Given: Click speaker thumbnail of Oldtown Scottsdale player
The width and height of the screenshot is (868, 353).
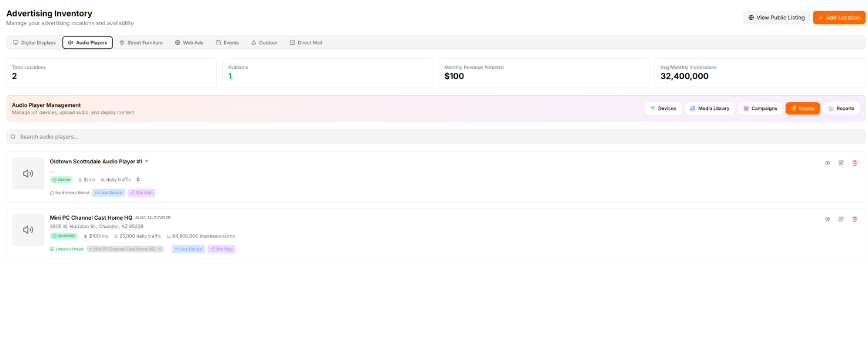Looking at the screenshot, I should click(28, 173).
